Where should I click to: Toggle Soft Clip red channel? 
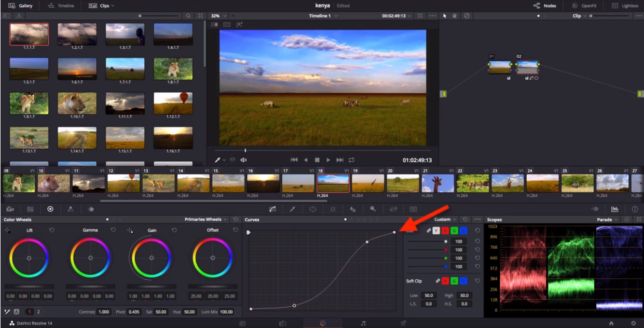445,281
